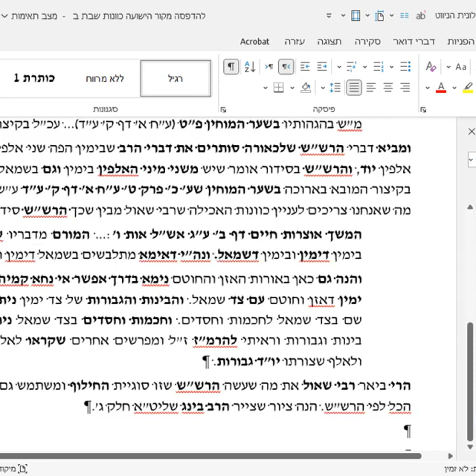
Task: Expand borders dropdown arrow
Action: (x=265, y=88)
